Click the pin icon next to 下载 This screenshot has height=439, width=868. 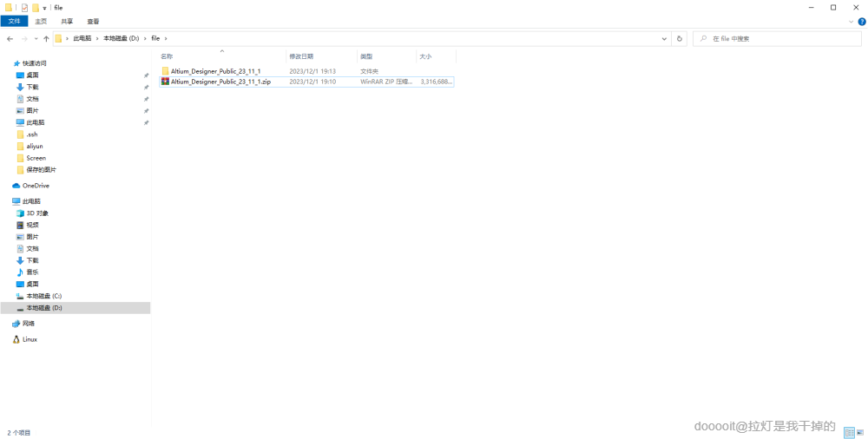pos(146,88)
